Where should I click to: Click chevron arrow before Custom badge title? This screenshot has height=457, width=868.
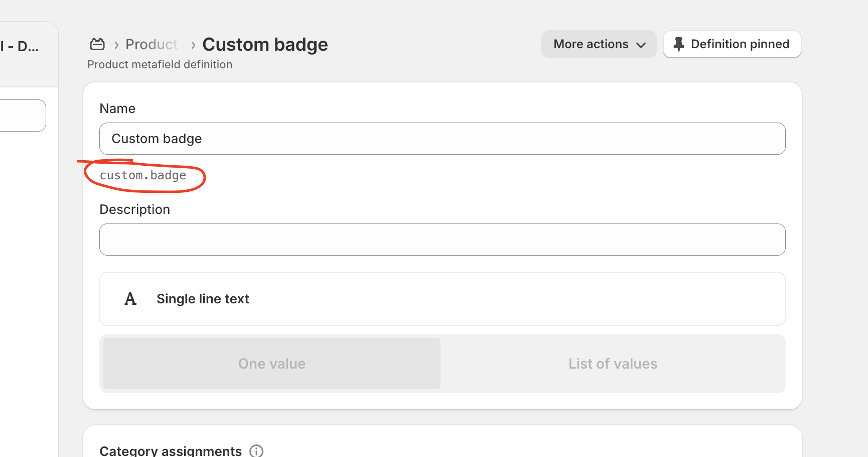click(x=193, y=45)
